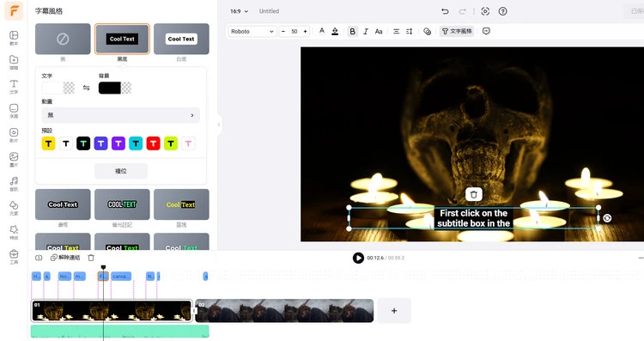This screenshot has height=341, width=644.
Task: Click the reset (複位) button
Action: click(x=121, y=171)
